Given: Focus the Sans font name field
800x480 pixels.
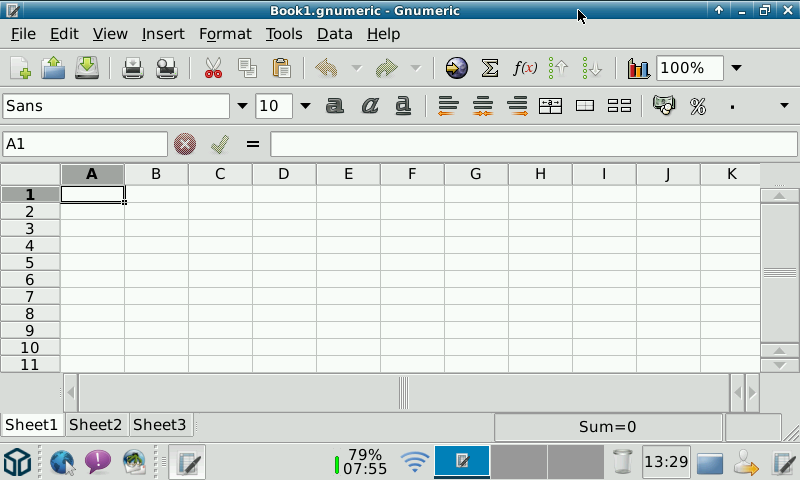Looking at the screenshot, I should point(116,106).
